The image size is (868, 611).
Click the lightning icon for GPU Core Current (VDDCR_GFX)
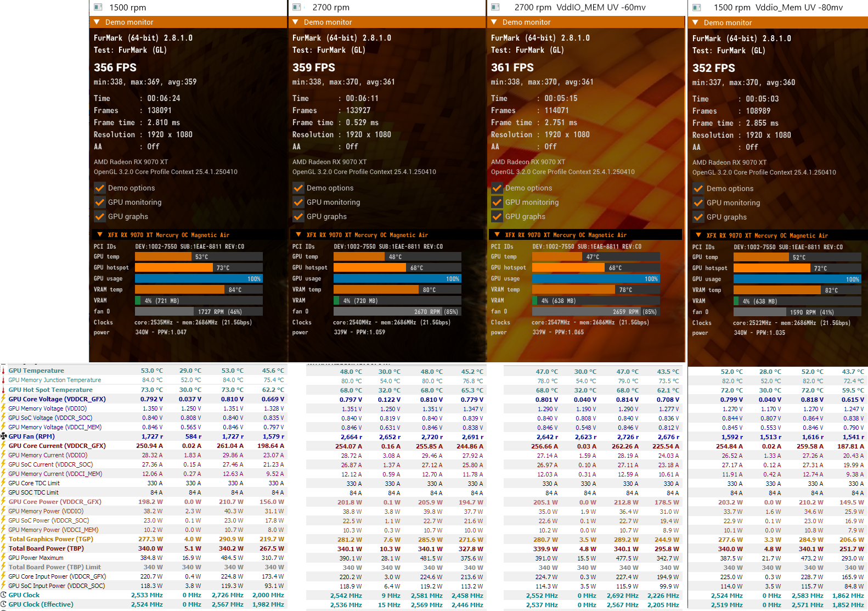coord(3,446)
